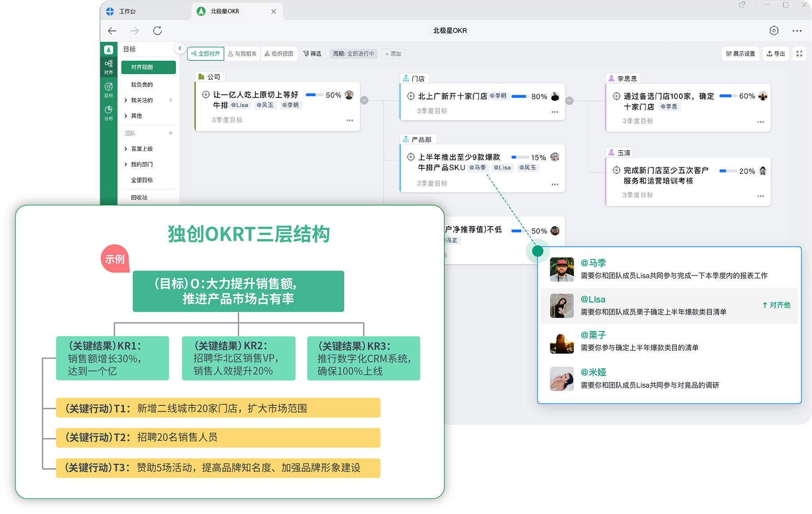Screen dimensions: 812x514
Task: Open 回收站 in the sidebar
Action: pos(139,197)
